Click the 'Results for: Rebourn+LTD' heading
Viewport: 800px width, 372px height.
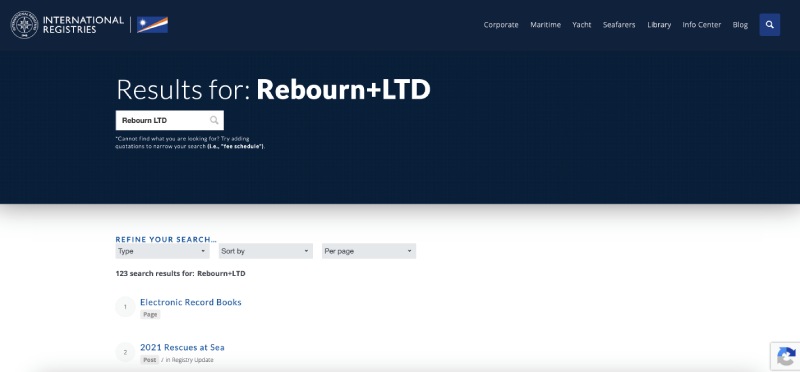click(273, 90)
